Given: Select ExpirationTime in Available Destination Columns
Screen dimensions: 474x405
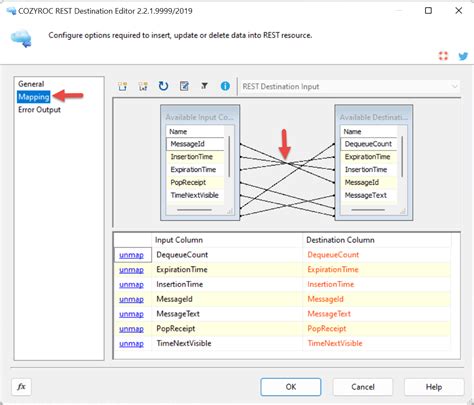Looking at the screenshot, I should click(369, 157).
